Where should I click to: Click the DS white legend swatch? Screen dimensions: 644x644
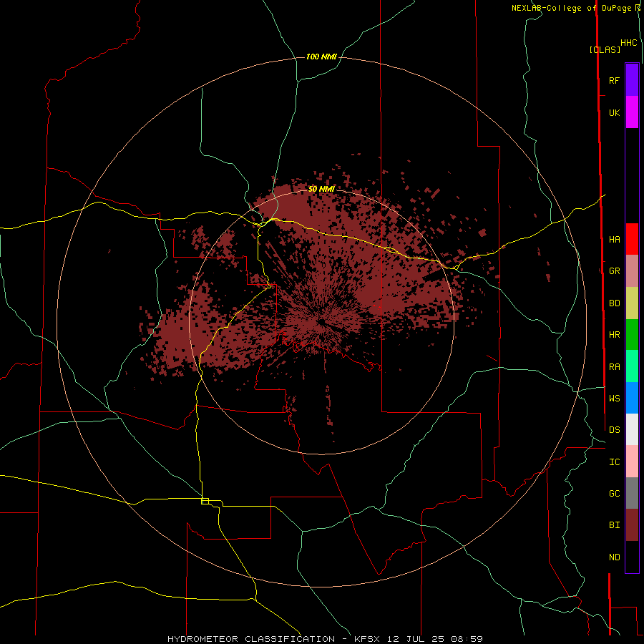(x=632, y=429)
